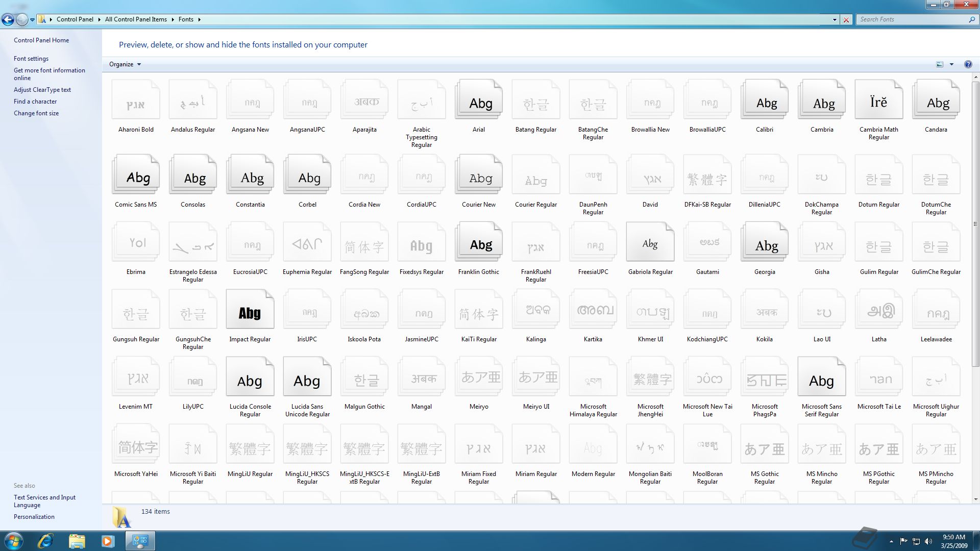Select the Candara font icon
The image size is (980, 551).
(x=936, y=99)
